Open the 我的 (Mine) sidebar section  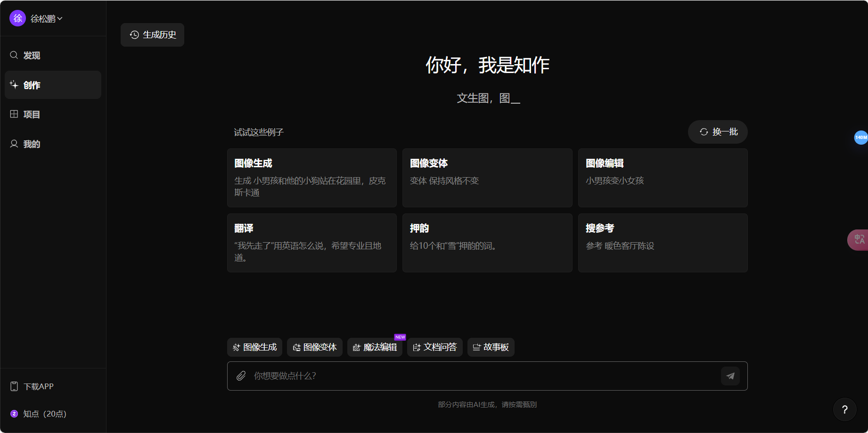[31, 144]
